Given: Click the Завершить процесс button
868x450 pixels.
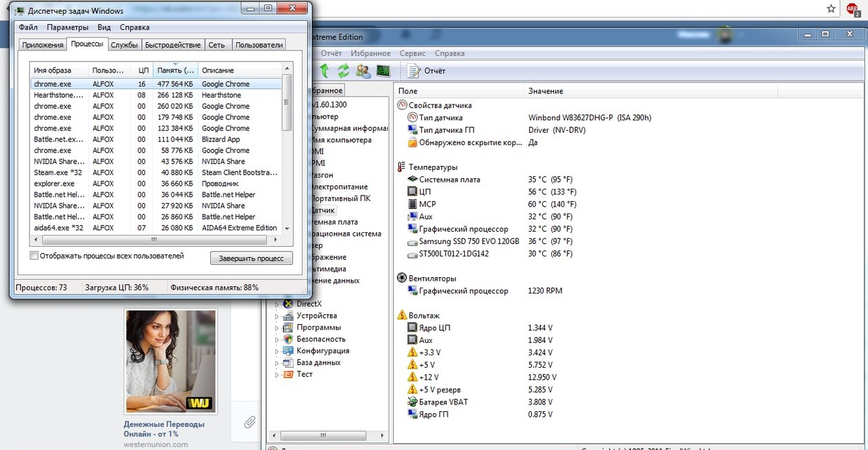Looking at the screenshot, I should click(252, 258).
